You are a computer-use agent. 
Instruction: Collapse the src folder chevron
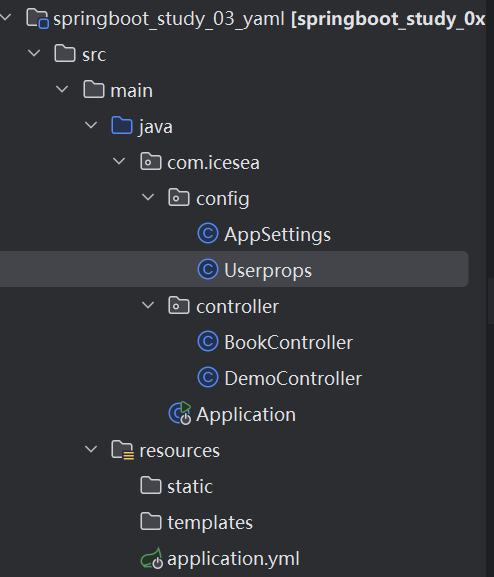pyautogui.click(x=34, y=53)
